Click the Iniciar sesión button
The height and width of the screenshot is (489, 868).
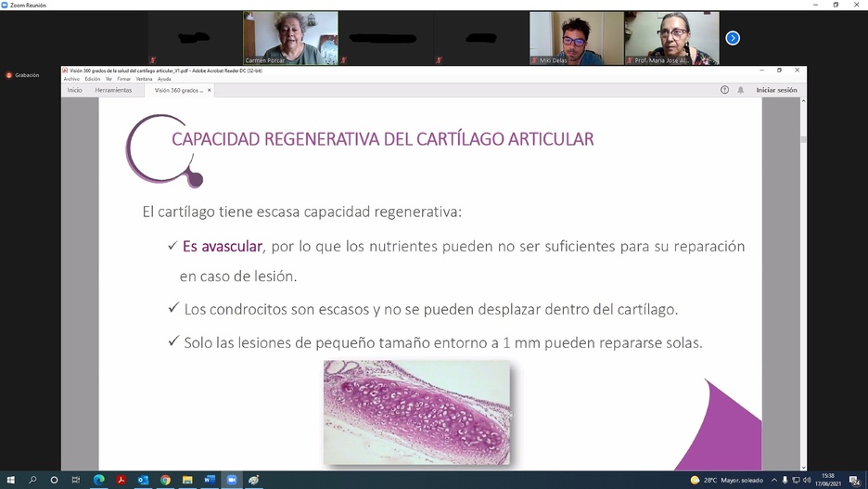click(776, 90)
